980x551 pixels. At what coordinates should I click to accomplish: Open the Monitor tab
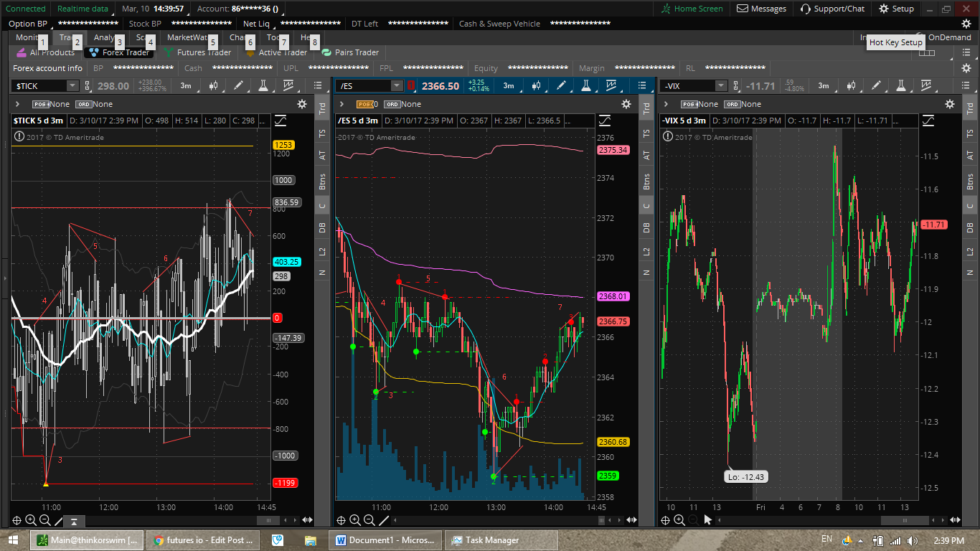(x=30, y=37)
